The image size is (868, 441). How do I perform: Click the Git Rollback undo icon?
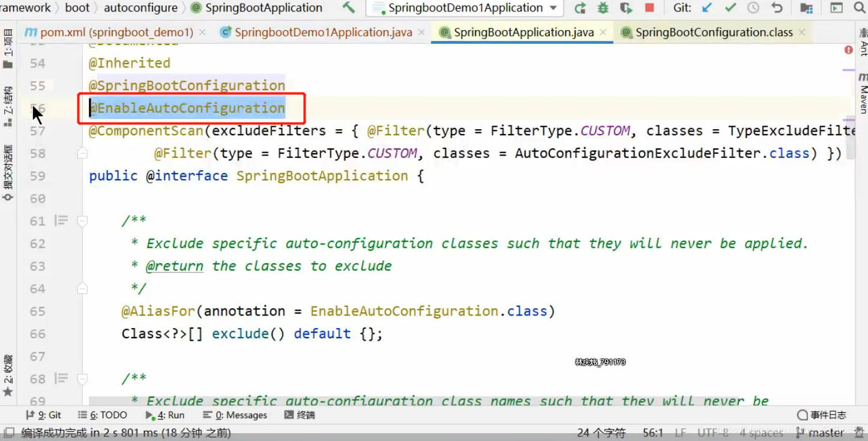(x=777, y=8)
